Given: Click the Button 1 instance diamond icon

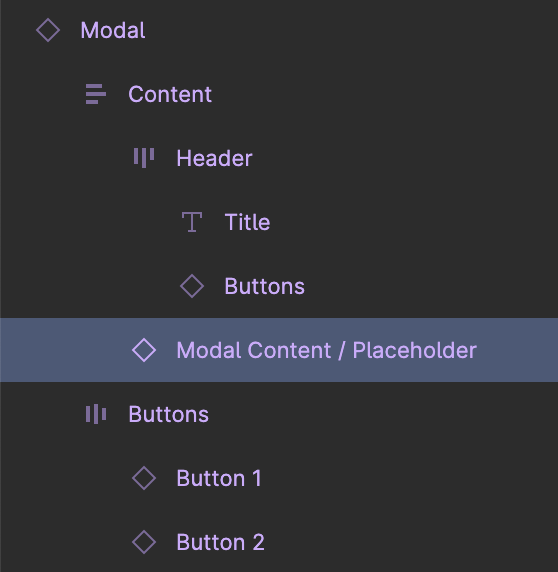Looking at the screenshot, I should coord(144,478).
